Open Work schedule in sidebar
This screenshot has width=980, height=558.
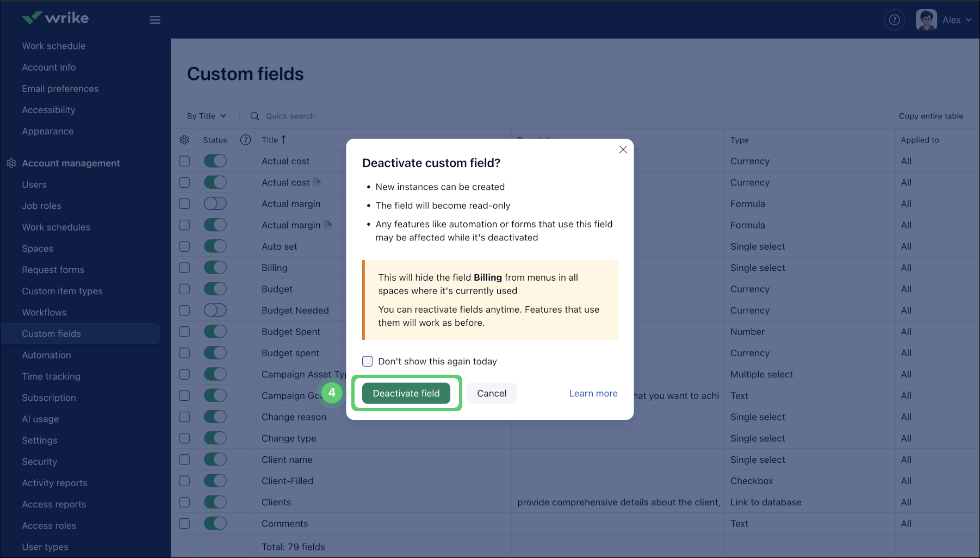coord(54,46)
